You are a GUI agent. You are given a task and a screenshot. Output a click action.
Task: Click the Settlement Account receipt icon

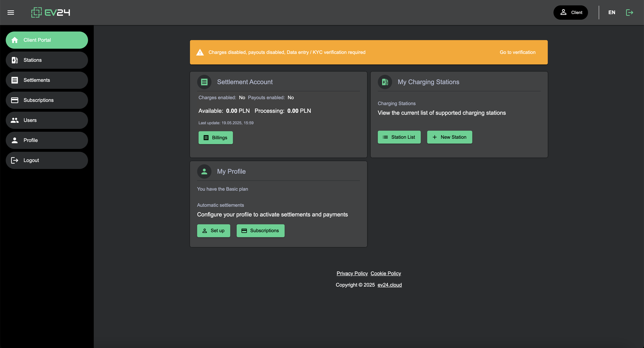[204, 82]
